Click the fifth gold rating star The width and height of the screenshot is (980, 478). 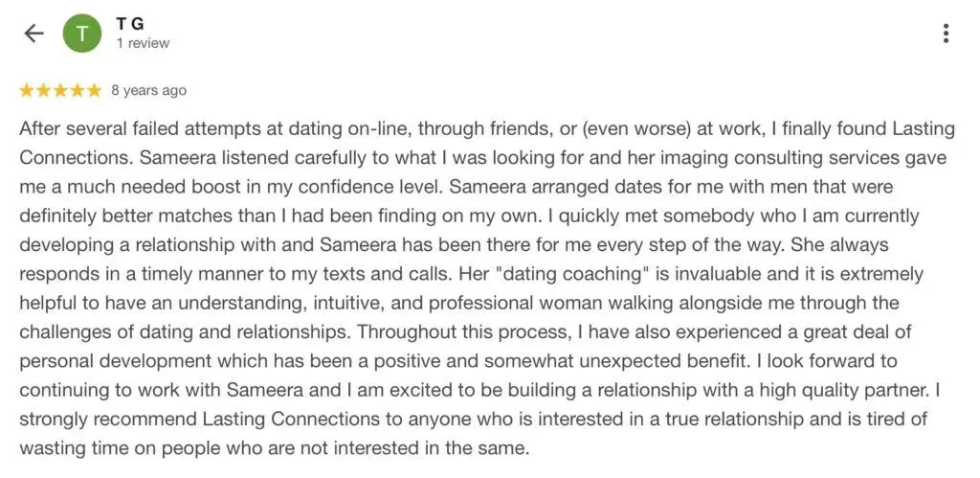point(93,91)
